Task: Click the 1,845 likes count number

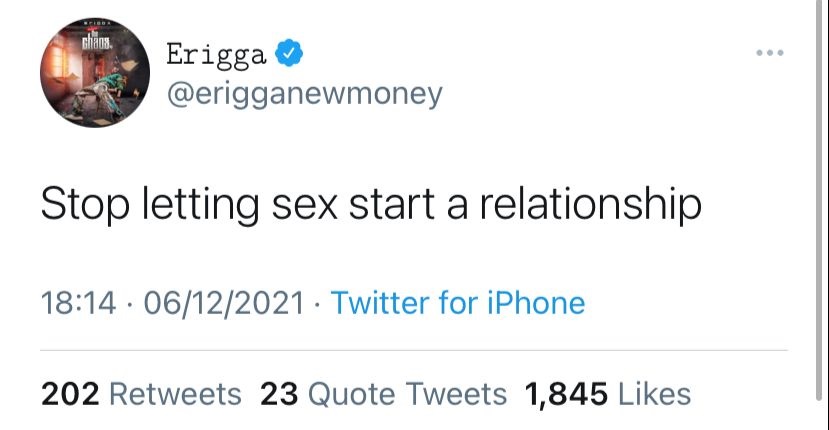Action: (x=567, y=394)
